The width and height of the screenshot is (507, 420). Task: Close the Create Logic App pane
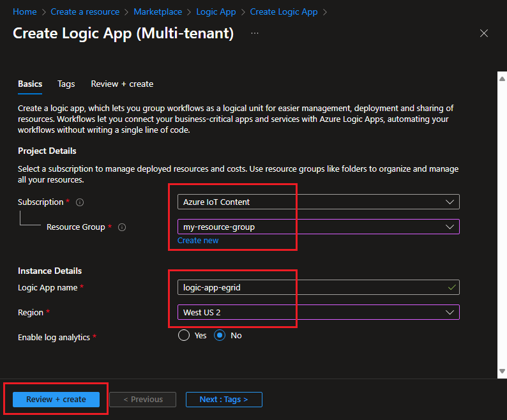(x=484, y=34)
